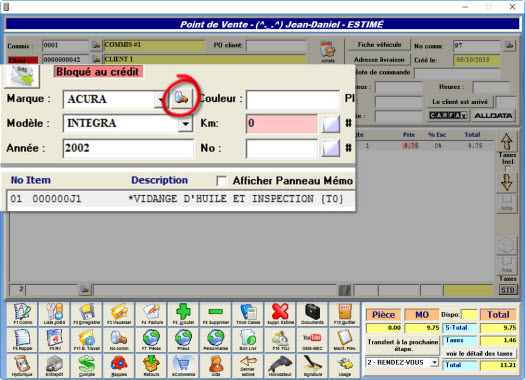Open the CARFAX button
The height and width of the screenshot is (380, 525).
(448, 116)
